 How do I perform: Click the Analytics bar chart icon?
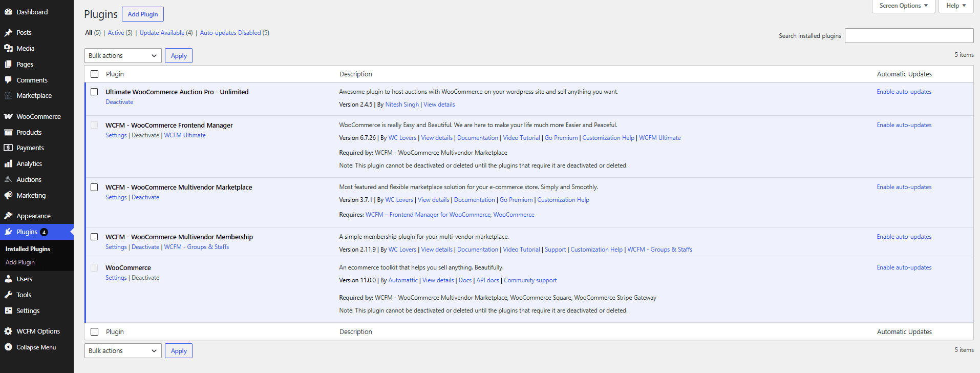coord(8,163)
